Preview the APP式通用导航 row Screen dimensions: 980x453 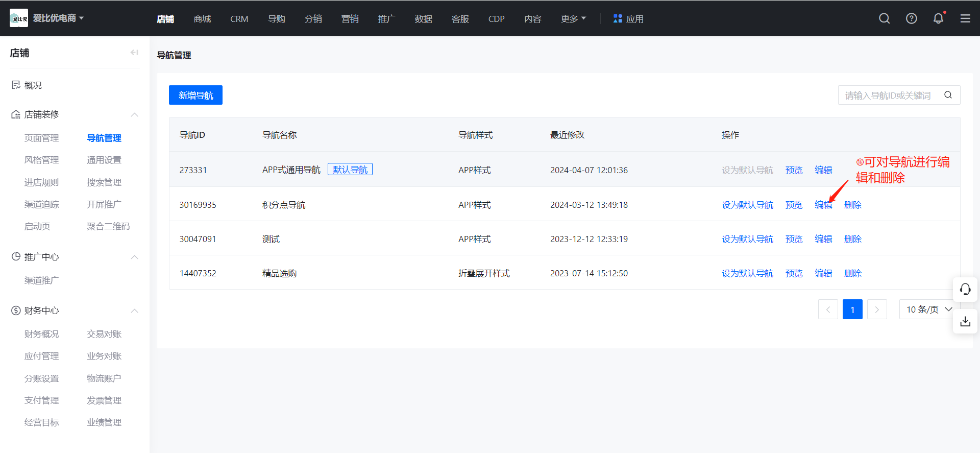794,170
